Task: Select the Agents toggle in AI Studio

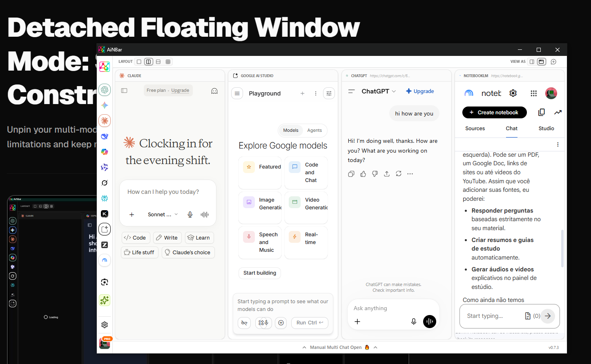Action: 314,130
